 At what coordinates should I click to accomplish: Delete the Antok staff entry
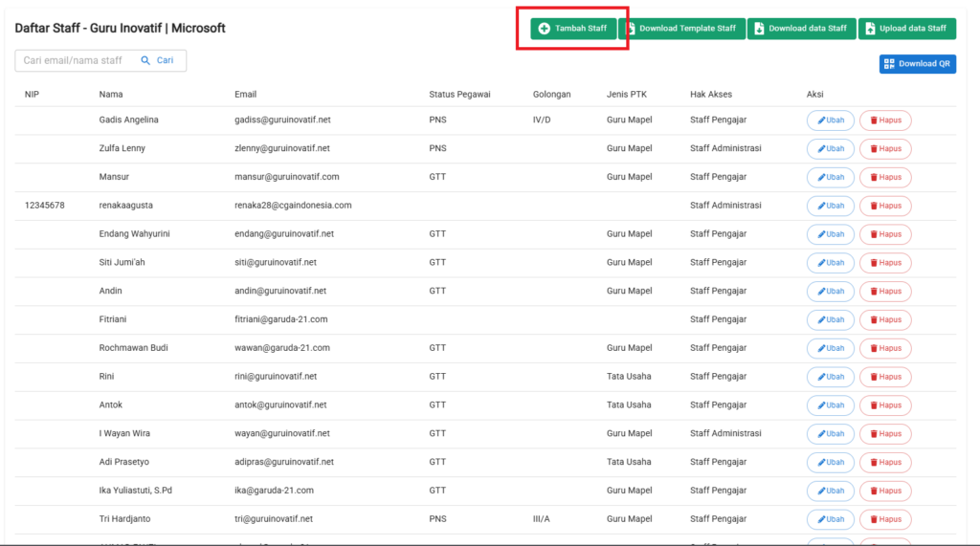click(885, 405)
